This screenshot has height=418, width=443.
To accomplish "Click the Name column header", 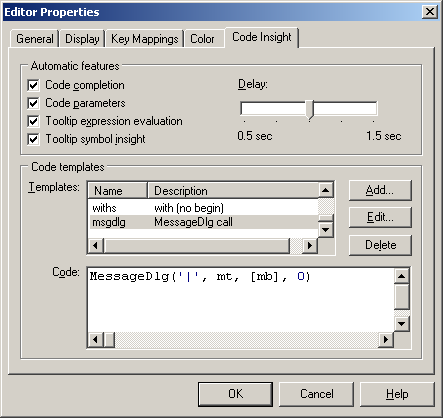I will coord(118,191).
